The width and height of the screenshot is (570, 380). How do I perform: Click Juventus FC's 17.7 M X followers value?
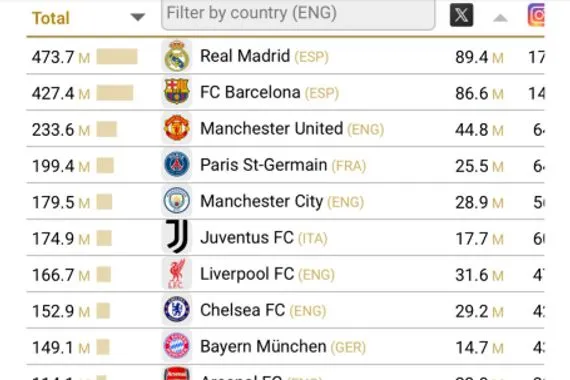479,239
